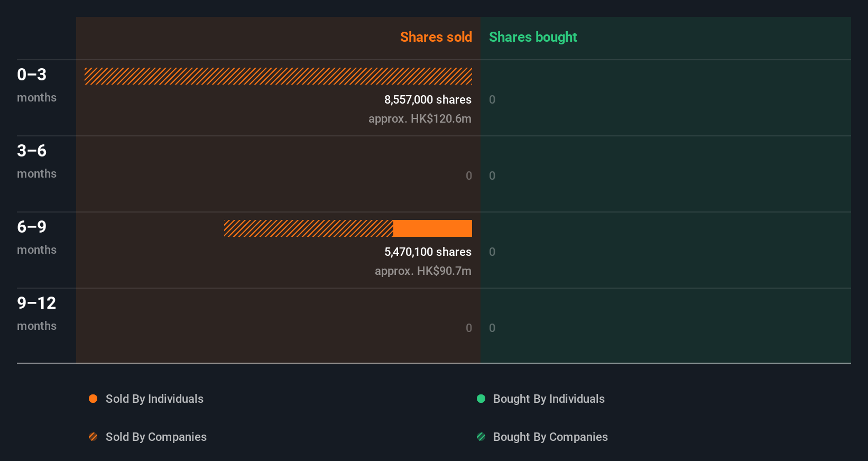This screenshot has width=868, height=461.
Task: Click the shares bought zero in 6–9 months row
Action: pos(492,252)
